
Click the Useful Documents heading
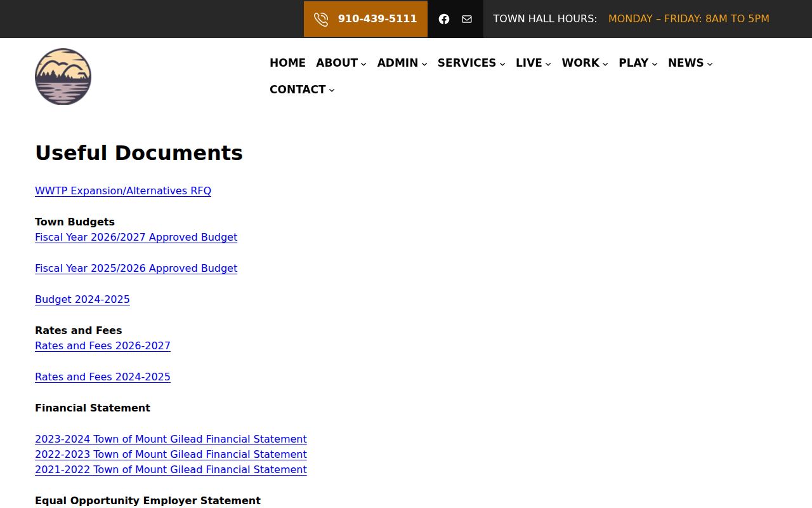pyautogui.click(x=139, y=153)
